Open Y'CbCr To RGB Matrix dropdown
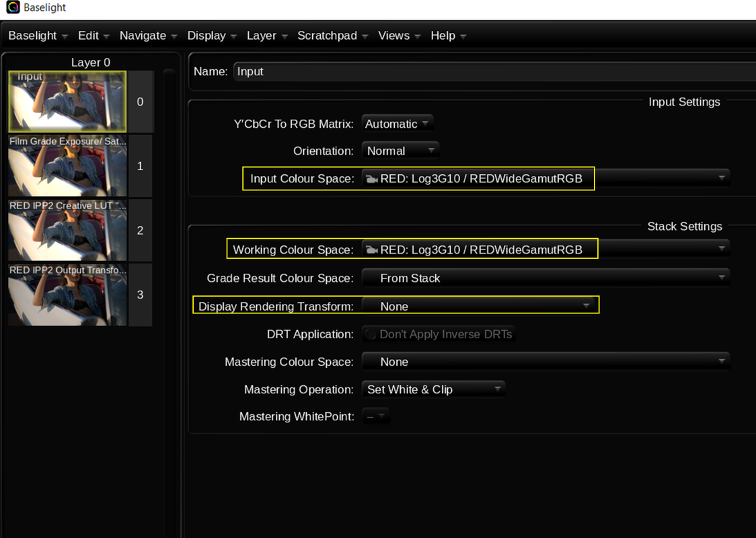 (x=398, y=124)
